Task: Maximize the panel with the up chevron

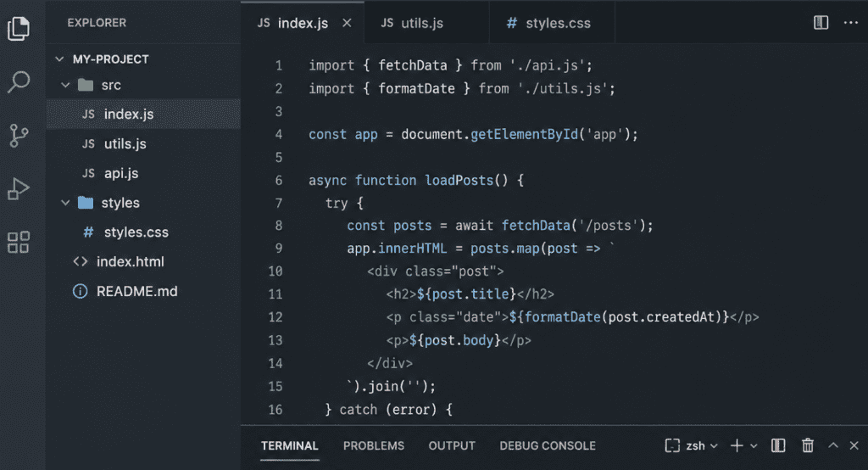Action: coord(833,445)
